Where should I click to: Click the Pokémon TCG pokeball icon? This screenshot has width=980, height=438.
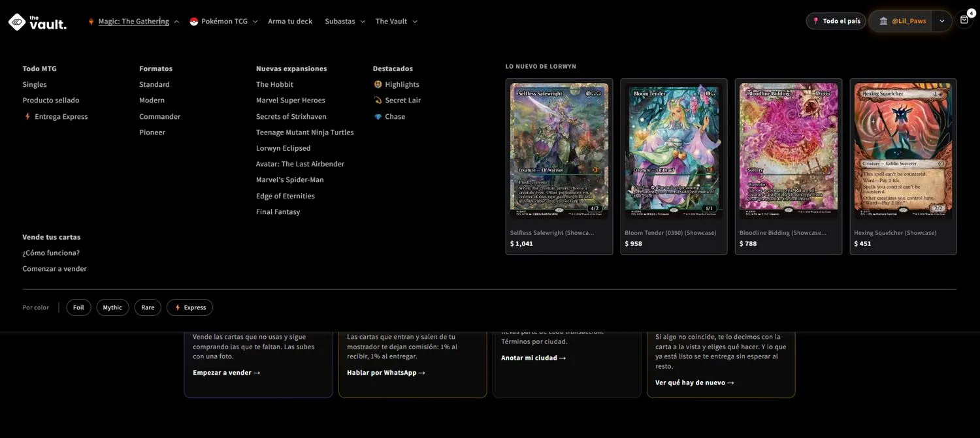click(193, 22)
